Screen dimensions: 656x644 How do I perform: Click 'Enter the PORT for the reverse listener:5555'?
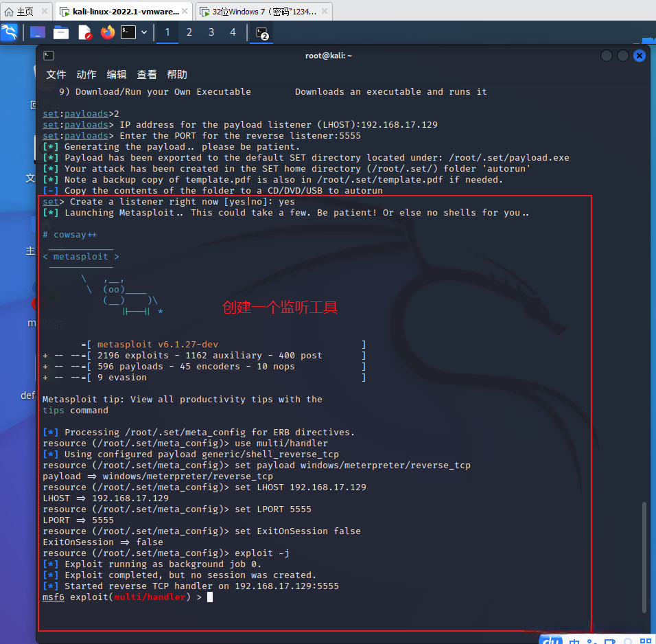coord(240,136)
